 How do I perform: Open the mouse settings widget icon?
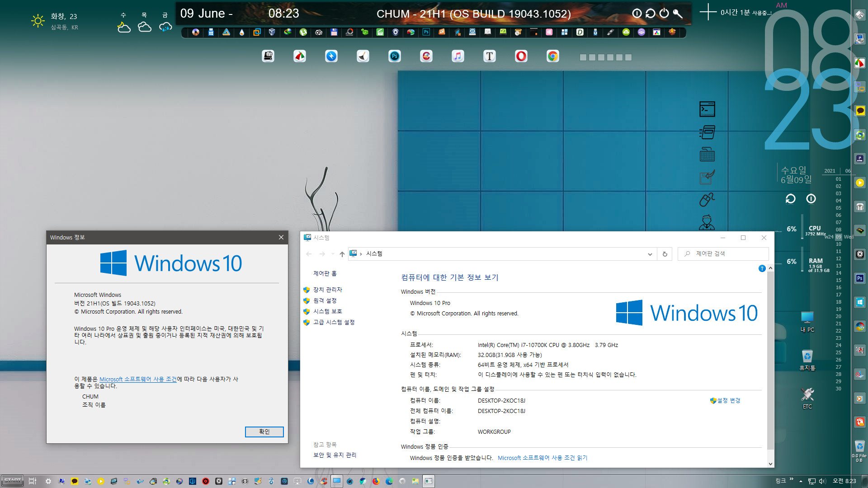(x=707, y=199)
